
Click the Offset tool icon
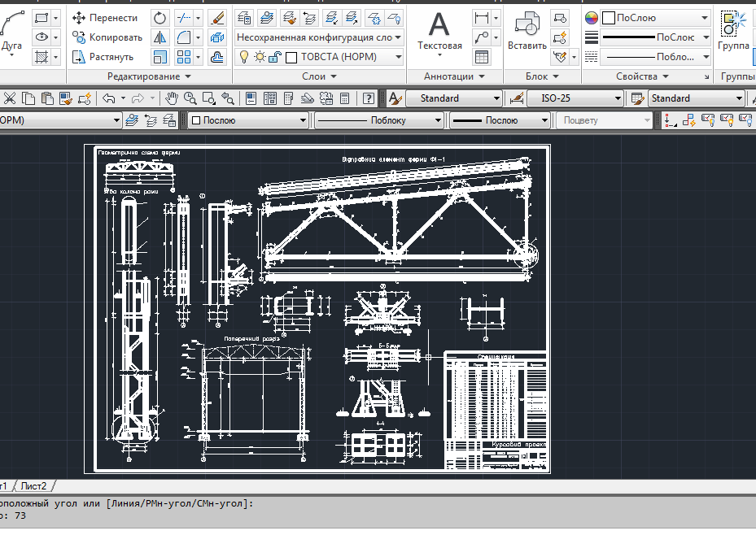point(217,57)
